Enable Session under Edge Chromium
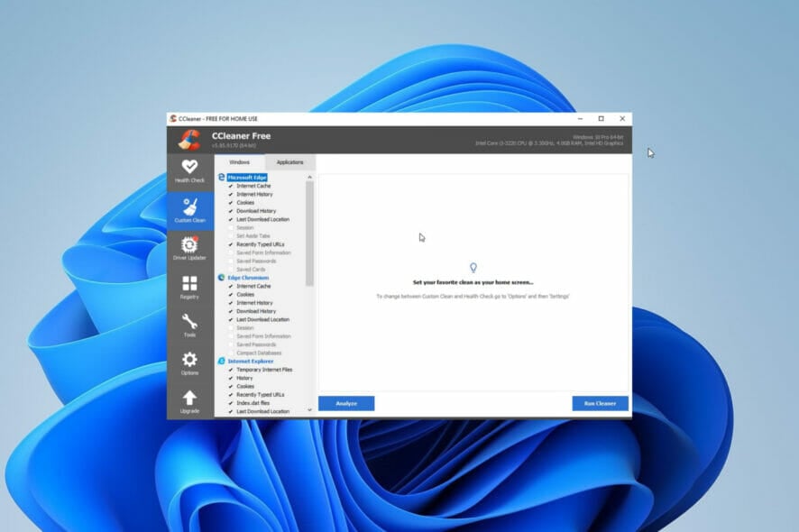 [231, 328]
